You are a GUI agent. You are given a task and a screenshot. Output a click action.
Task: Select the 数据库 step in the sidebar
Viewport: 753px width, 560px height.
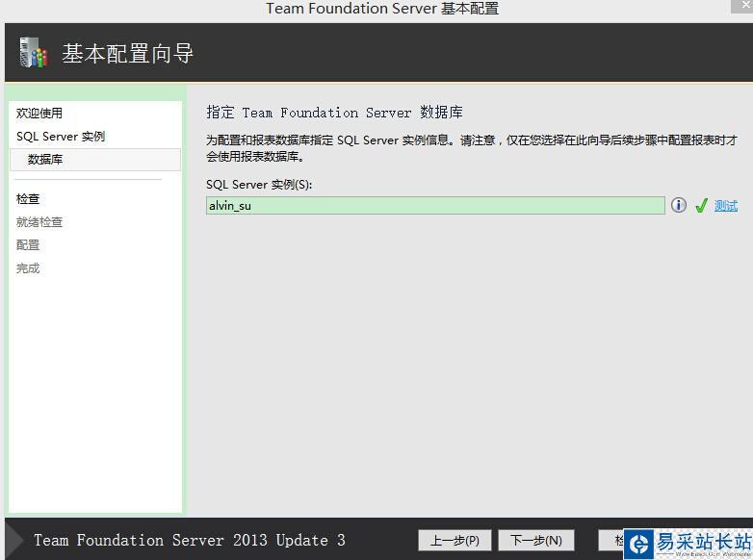pos(95,160)
